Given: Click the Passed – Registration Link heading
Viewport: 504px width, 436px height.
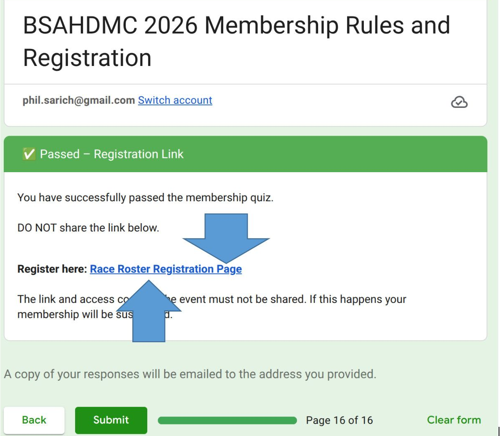Looking at the screenshot, I should click(x=112, y=154).
